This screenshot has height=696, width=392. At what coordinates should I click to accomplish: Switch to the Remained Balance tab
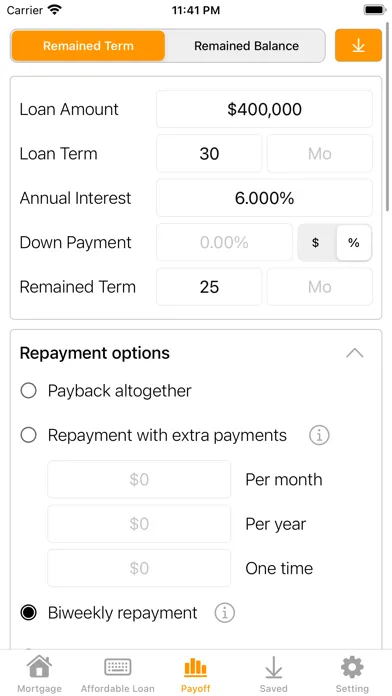coord(246,46)
